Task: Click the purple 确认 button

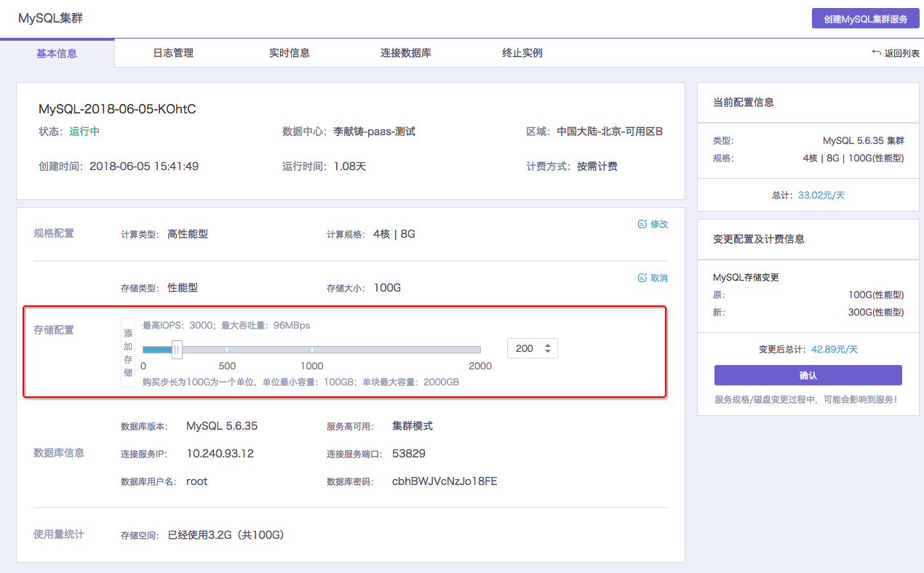Action: [x=808, y=375]
